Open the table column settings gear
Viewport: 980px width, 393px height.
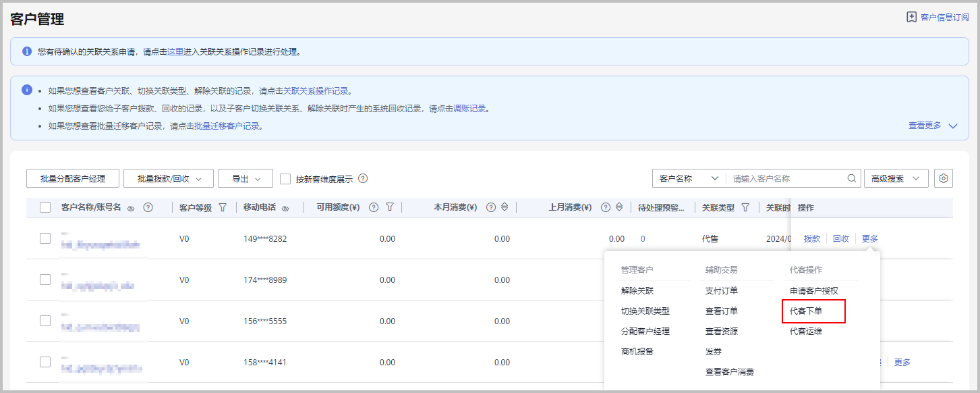[944, 178]
